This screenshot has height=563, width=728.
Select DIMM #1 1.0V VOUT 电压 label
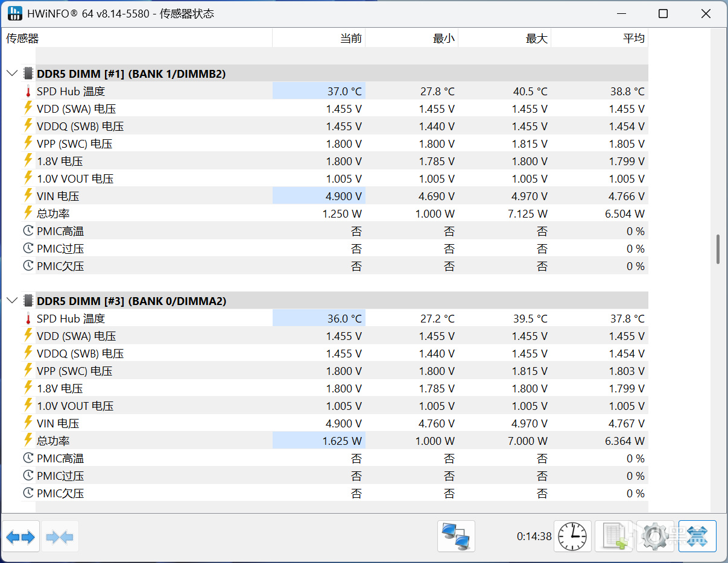[75, 178]
